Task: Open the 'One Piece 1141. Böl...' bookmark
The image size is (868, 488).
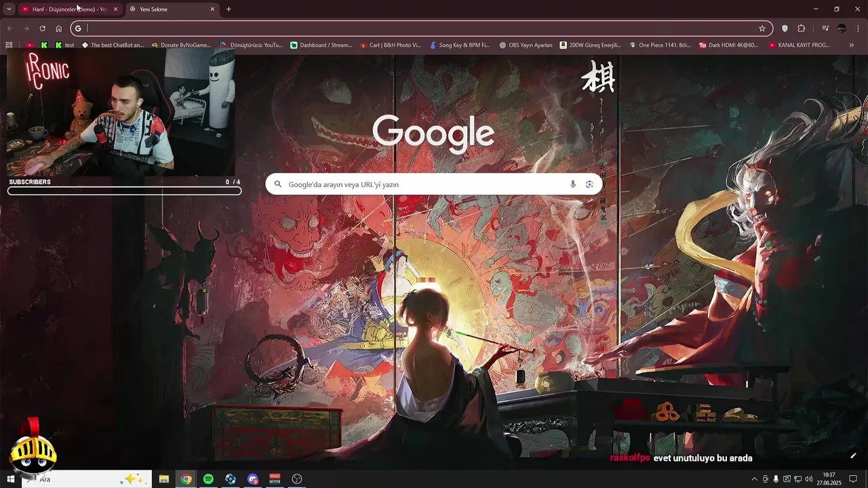Action: [x=660, y=45]
